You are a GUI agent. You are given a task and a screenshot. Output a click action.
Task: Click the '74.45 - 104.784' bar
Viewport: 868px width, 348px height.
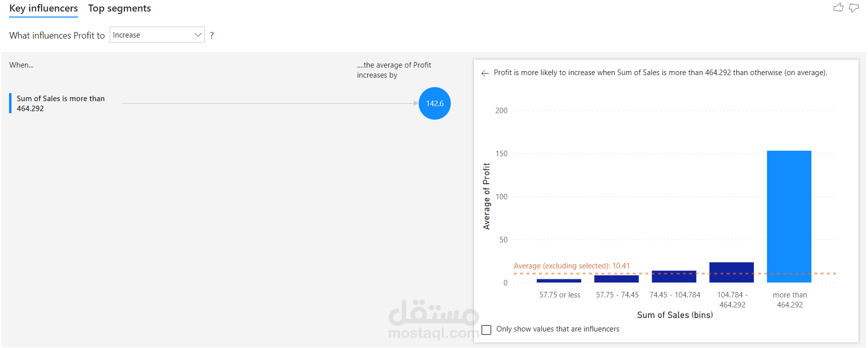[x=674, y=277]
